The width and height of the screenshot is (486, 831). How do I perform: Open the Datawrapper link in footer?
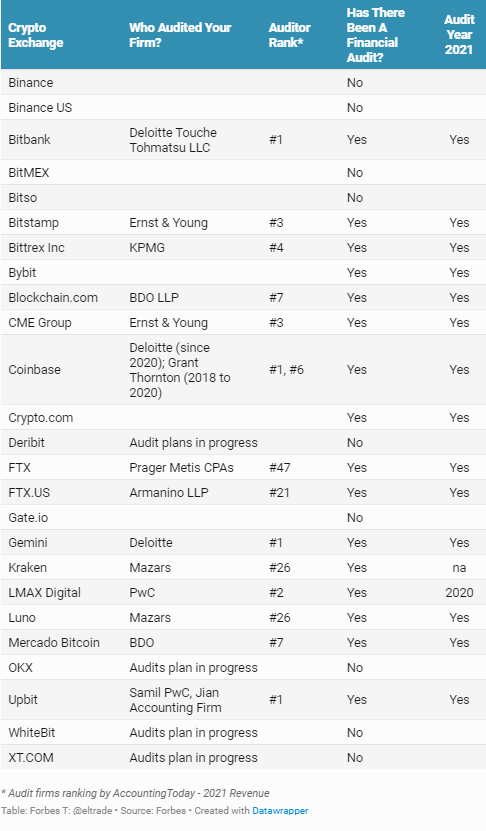click(x=280, y=810)
